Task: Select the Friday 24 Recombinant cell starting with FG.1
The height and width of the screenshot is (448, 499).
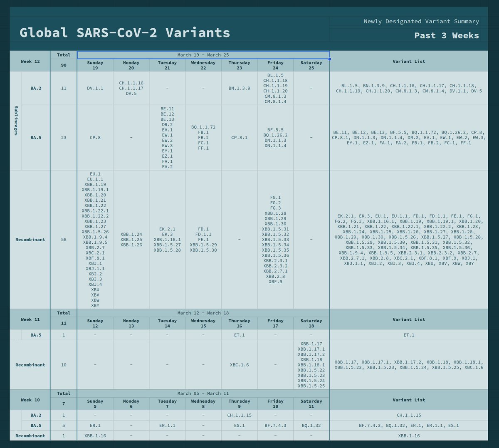Action: point(275,240)
